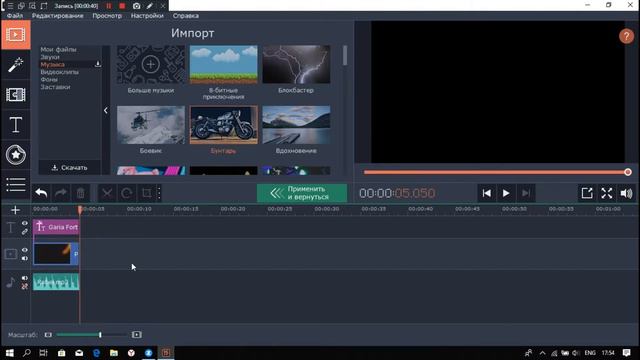Select the Вдохновение music thumbnail
The image size is (640, 360).
point(296,125)
